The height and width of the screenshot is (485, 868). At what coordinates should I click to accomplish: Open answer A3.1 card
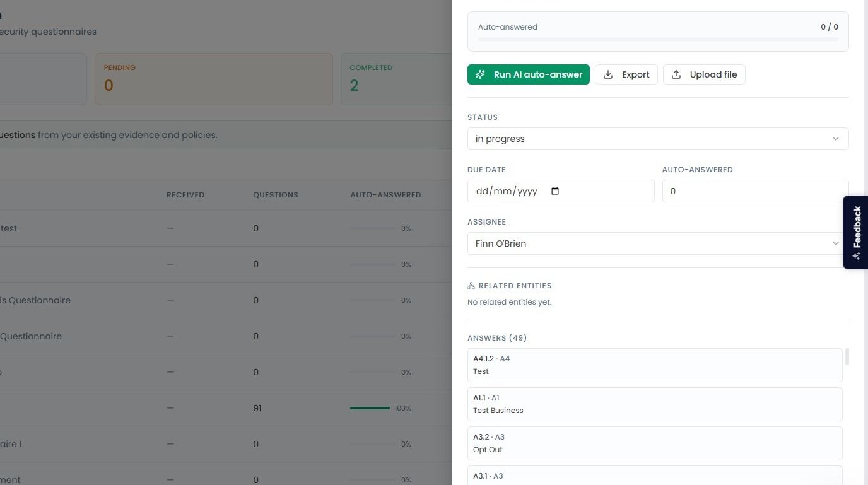coord(655,476)
